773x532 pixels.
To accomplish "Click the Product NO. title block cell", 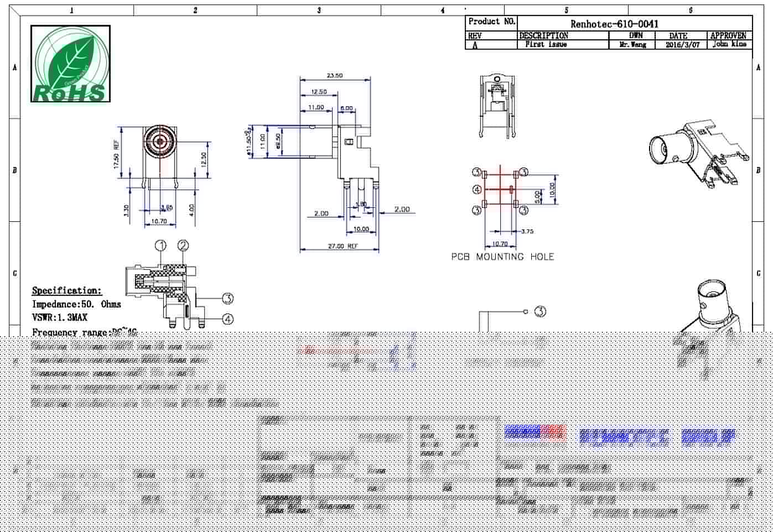I will pos(491,22).
